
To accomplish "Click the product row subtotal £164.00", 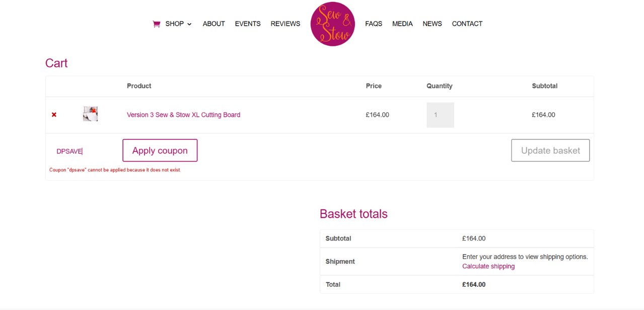I will tap(543, 115).
